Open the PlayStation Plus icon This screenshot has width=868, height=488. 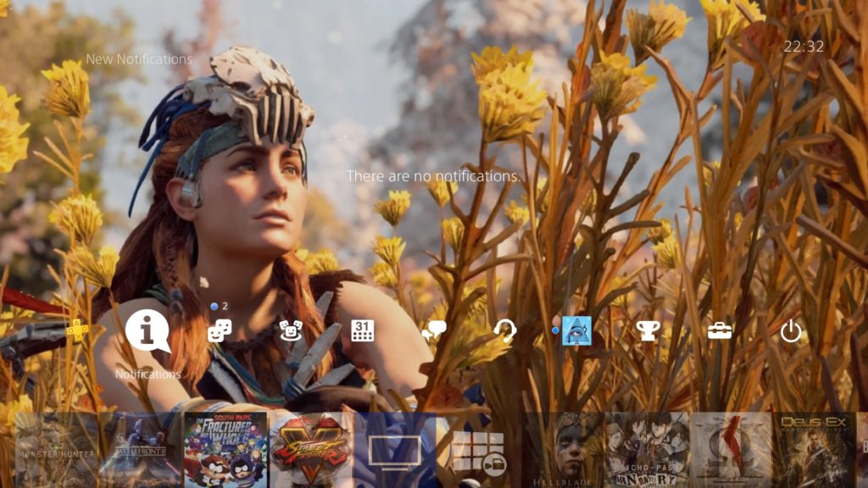coord(77,330)
